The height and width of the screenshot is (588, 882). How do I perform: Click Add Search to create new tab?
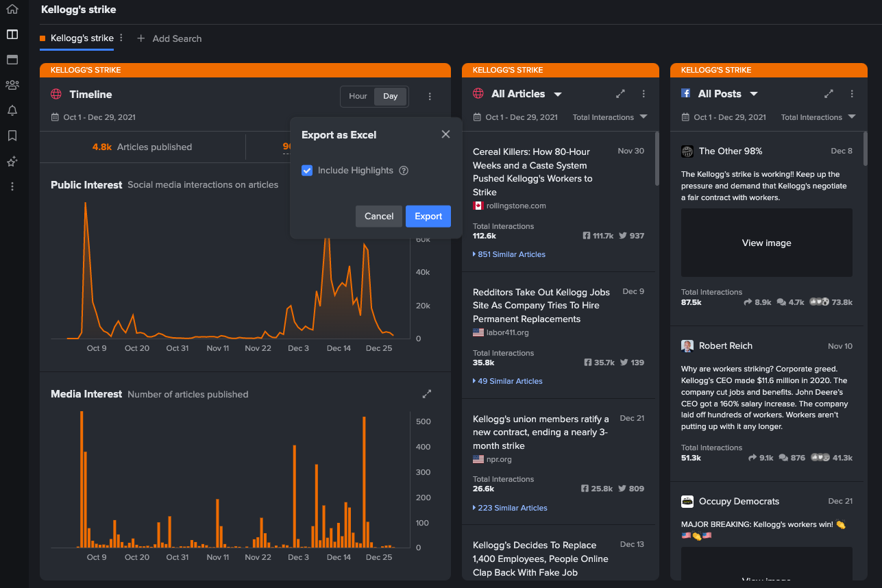169,38
